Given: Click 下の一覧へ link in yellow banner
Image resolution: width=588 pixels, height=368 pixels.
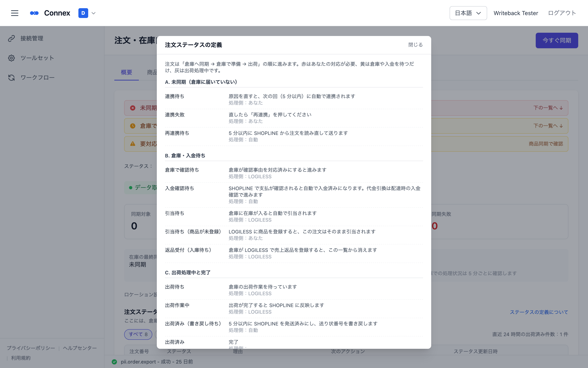Looking at the screenshot, I should pyautogui.click(x=548, y=126).
